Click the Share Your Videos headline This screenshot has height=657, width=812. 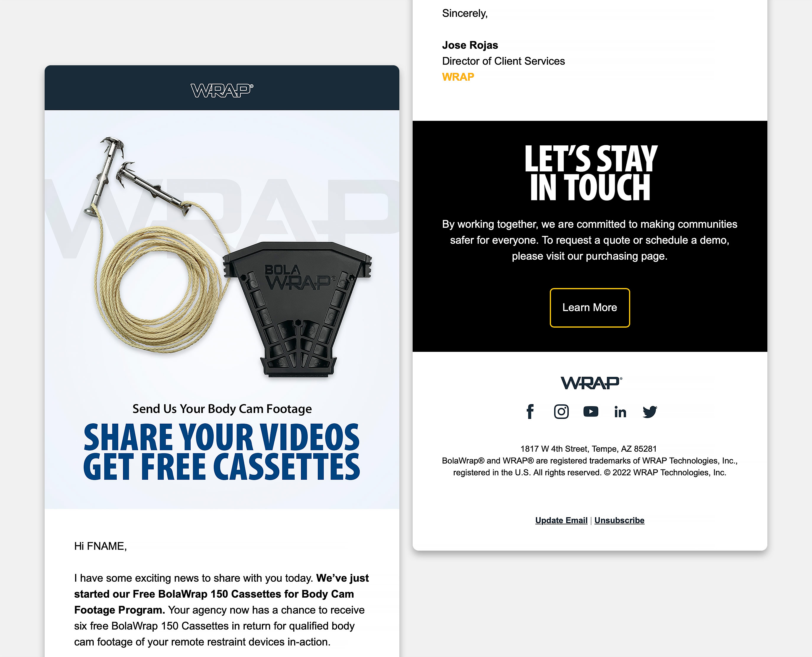[222, 451]
